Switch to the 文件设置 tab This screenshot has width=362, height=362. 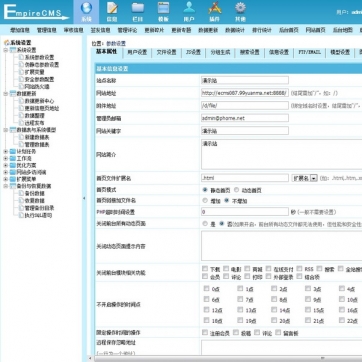tap(166, 52)
